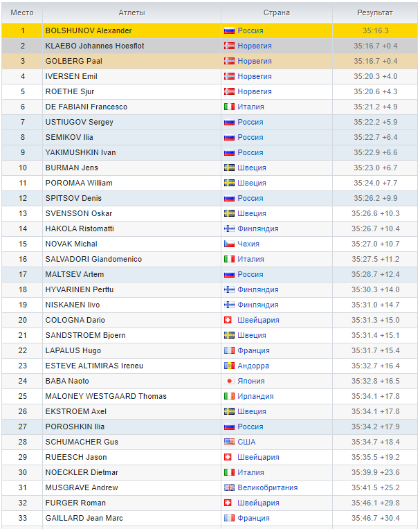420x529 pixels.
Task: Open the Франция link in Lapalus's row
Action: tap(253, 350)
